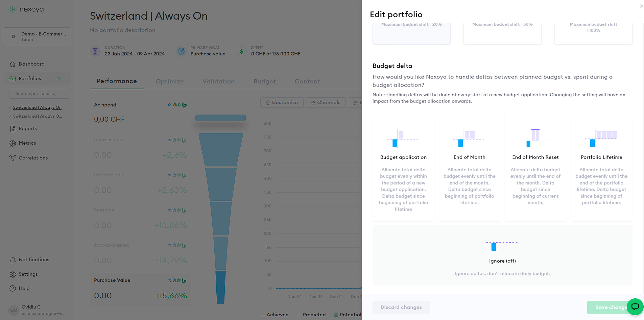Image resolution: width=644 pixels, height=320 pixels.
Task: Open the Correlations section in the sidebar
Action: click(x=33, y=158)
